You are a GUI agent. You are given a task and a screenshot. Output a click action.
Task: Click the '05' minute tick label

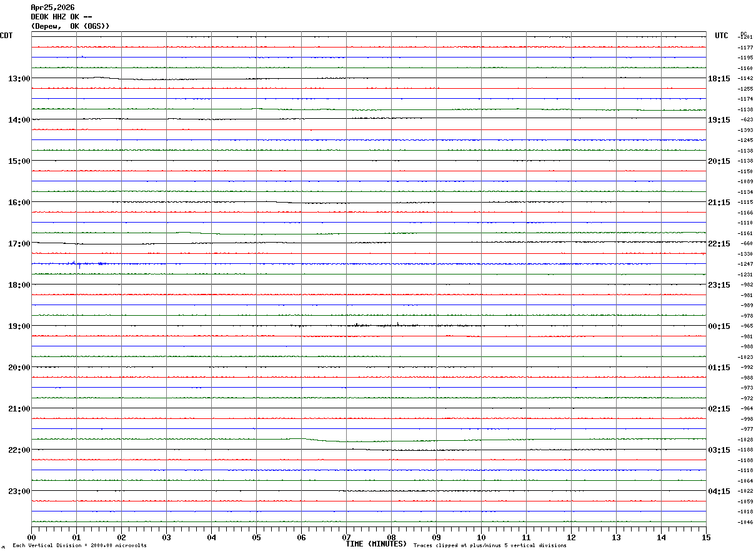click(x=256, y=537)
